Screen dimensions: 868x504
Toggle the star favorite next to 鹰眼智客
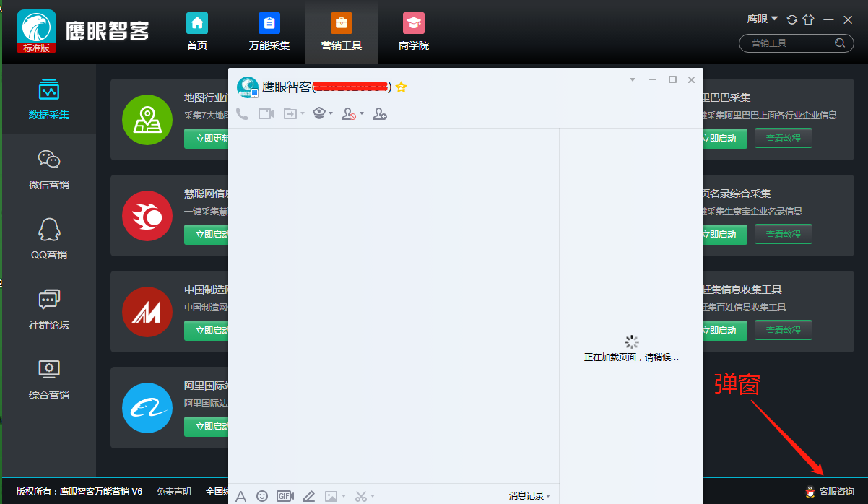point(402,87)
